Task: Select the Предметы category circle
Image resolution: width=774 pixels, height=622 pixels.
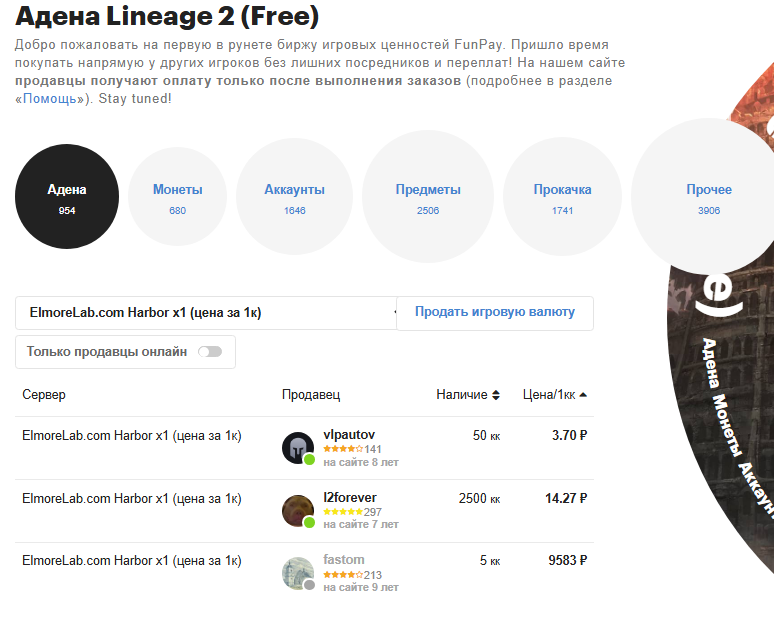Action: (x=428, y=195)
